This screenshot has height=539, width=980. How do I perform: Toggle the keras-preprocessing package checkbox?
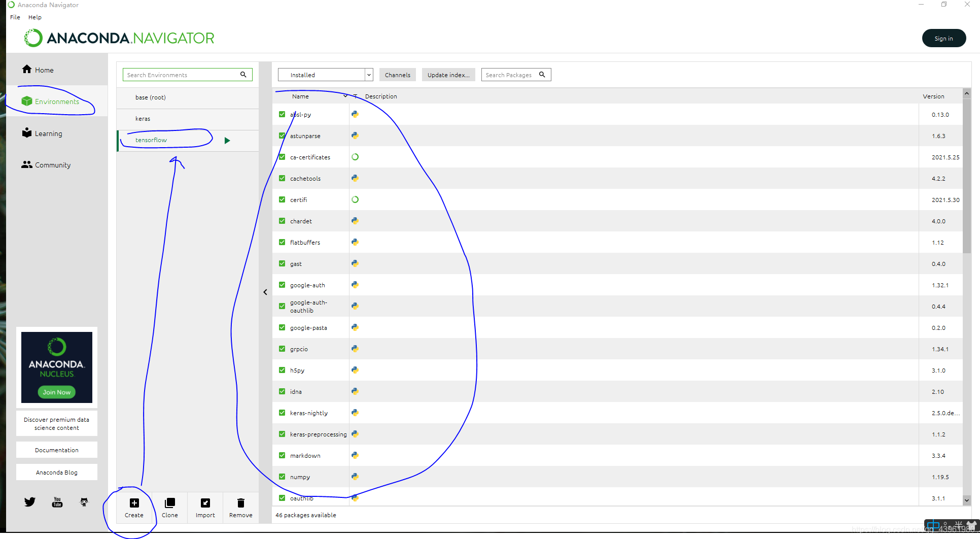pos(282,434)
